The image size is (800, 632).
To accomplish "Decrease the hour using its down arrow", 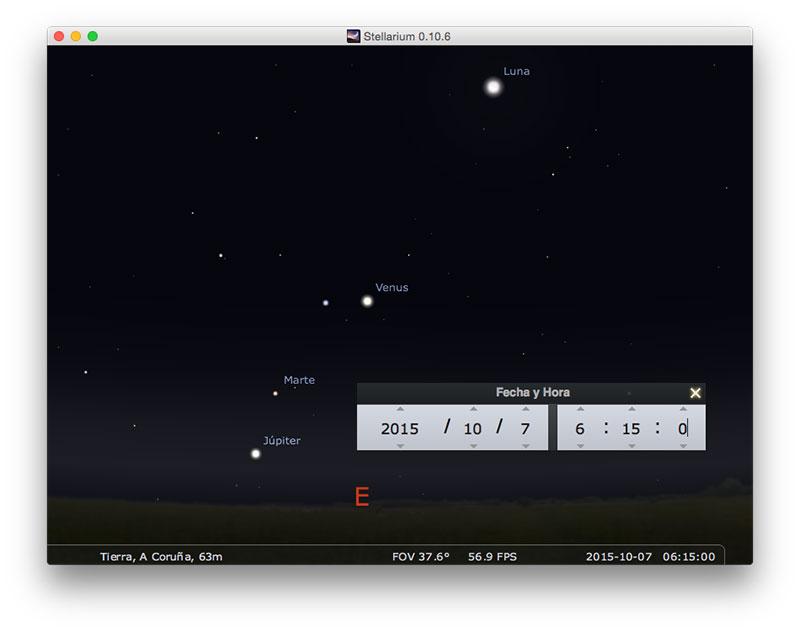I will 579,447.
